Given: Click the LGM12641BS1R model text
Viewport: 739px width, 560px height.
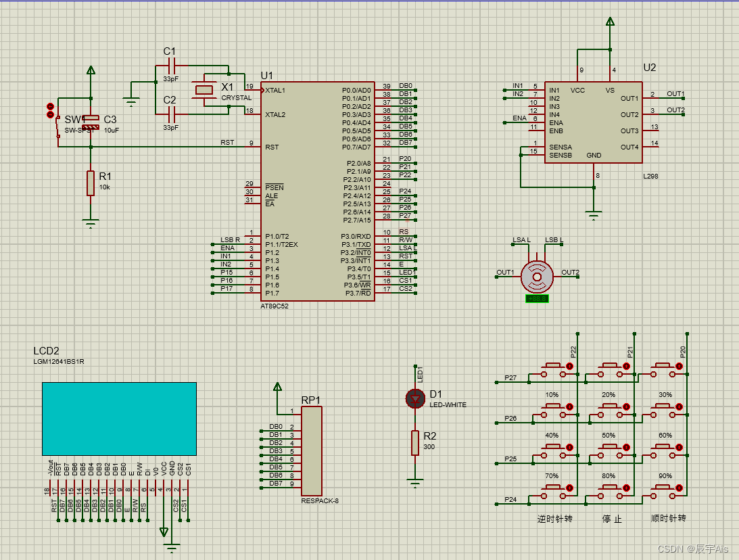Looking at the screenshot, I should (58, 362).
